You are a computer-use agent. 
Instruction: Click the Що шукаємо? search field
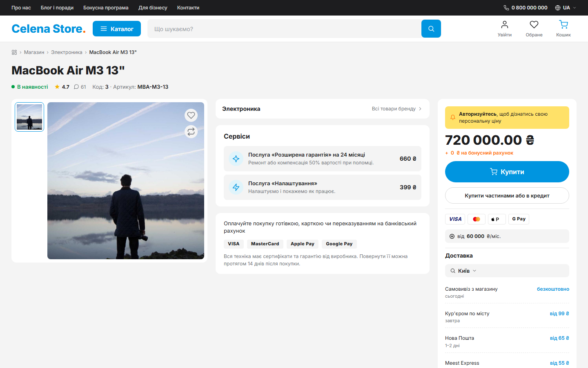284,29
